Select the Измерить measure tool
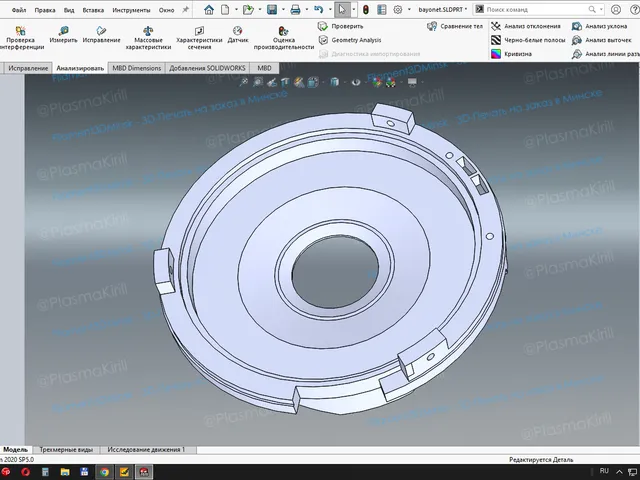The width and height of the screenshot is (640, 480). pyautogui.click(x=63, y=35)
